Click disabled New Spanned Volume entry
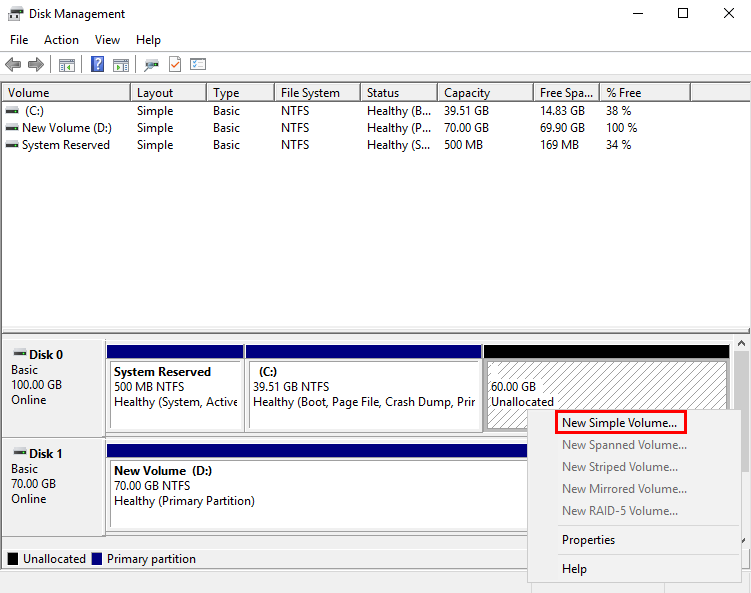The width and height of the screenshot is (751, 593). (625, 445)
